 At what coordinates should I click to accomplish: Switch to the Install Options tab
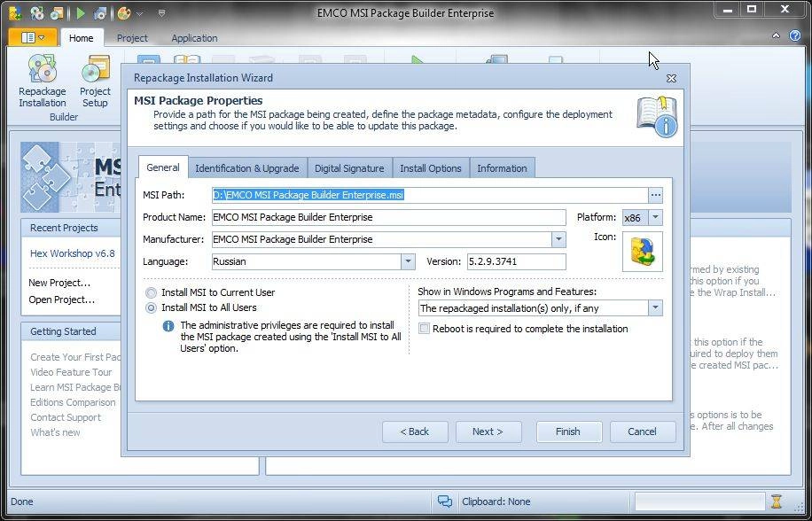pyautogui.click(x=430, y=168)
